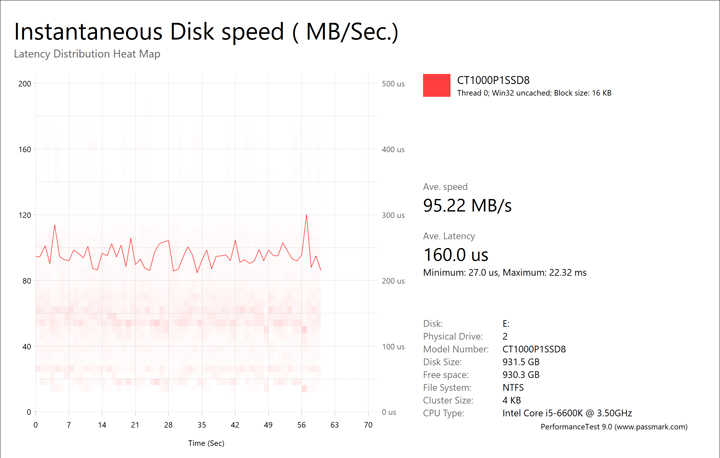720x458 pixels.
Task: Click the 500 us latency axis label
Action: click(x=394, y=84)
